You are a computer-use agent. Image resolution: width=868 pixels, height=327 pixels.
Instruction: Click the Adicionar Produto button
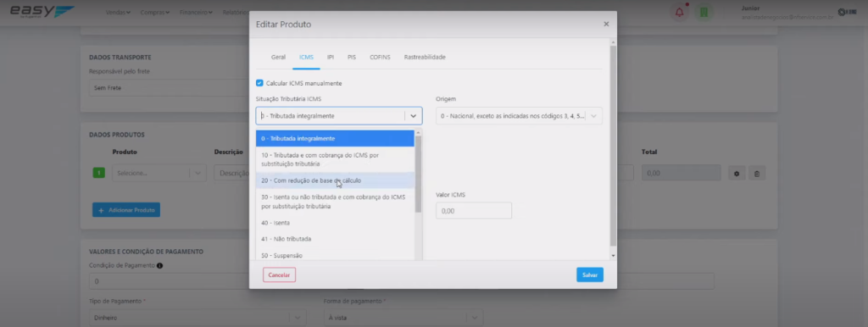[x=126, y=210]
